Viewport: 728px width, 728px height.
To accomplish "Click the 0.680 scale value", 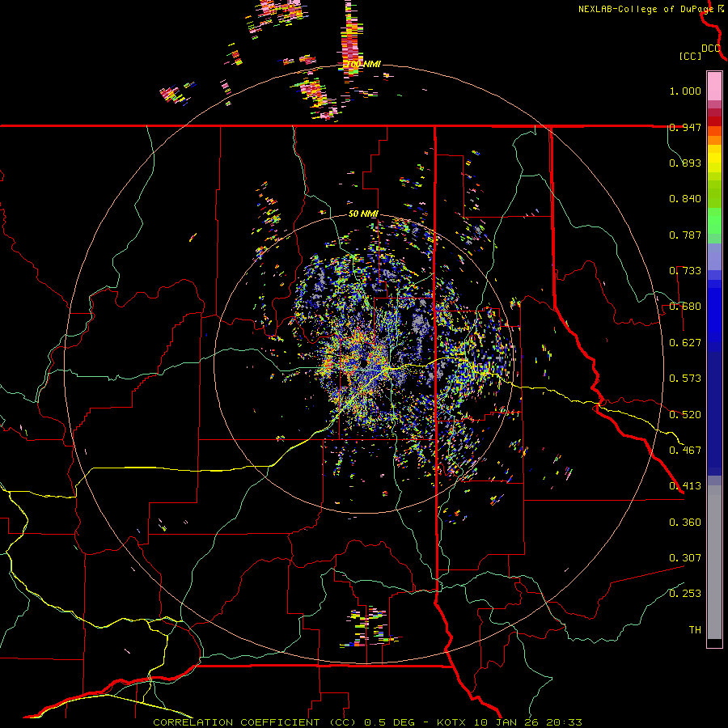I will click(685, 307).
